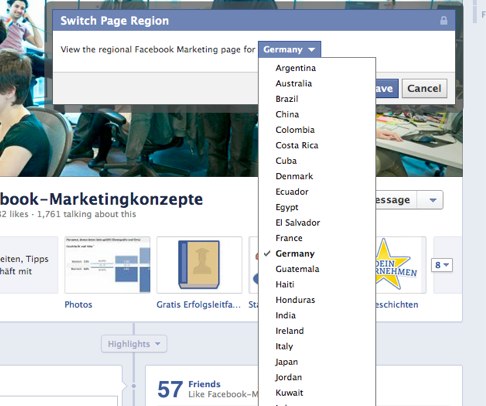Click the Message button
486x406 pixels.
coord(396,200)
